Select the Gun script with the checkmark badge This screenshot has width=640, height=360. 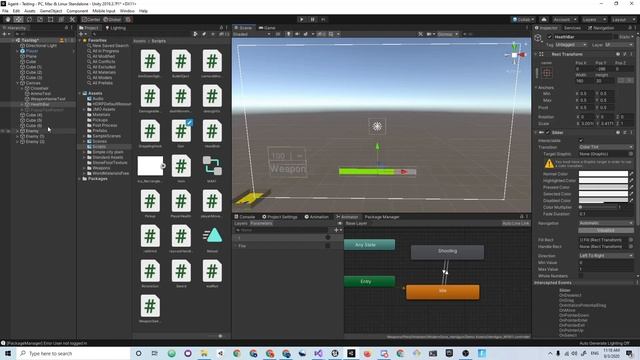(181, 131)
